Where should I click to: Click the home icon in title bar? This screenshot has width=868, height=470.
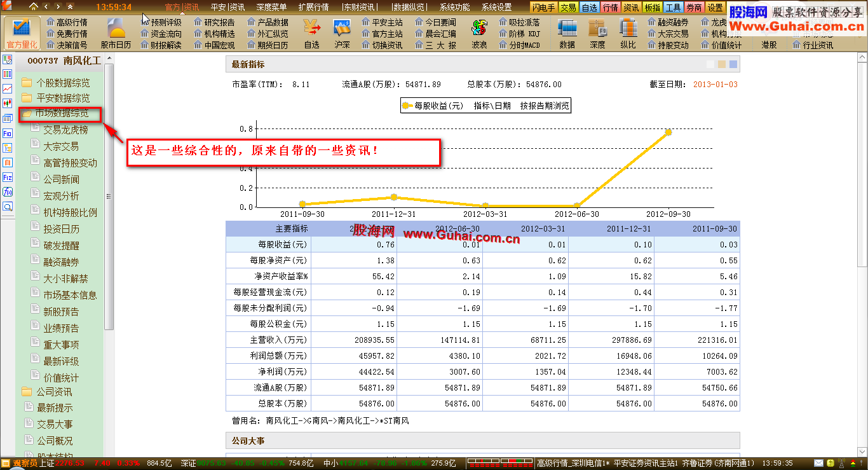pyautogui.click(x=33, y=7)
